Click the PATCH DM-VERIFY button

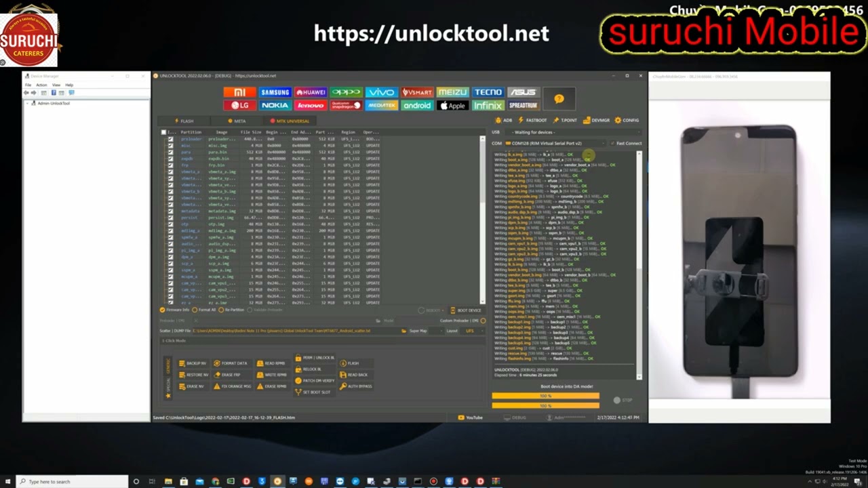[x=315, y=381]
